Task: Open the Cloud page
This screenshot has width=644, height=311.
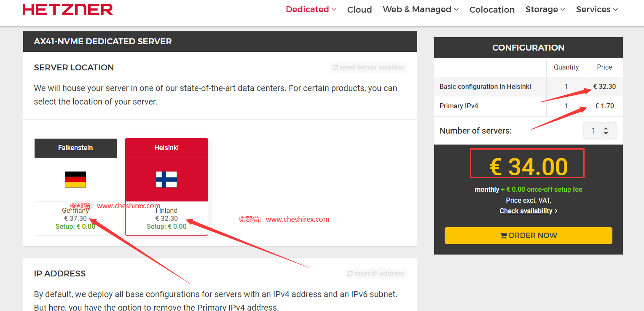Action: click(360, 10)
